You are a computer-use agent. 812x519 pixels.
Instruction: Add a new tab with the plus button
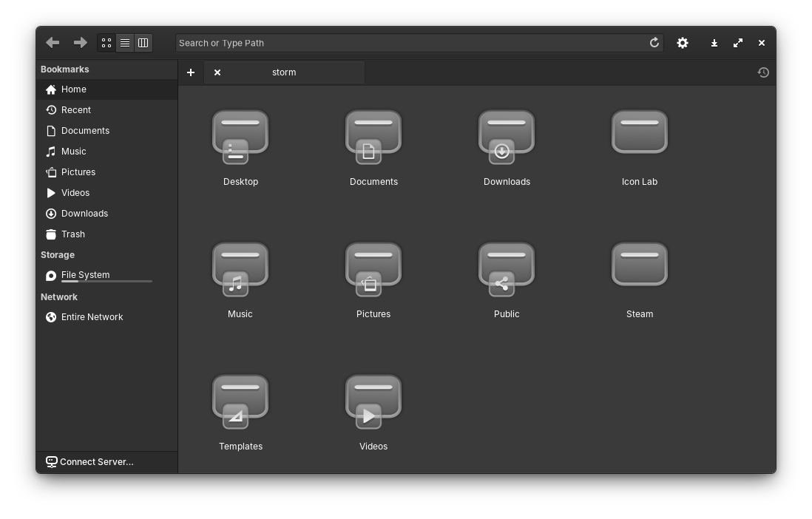tap(191, 72)
